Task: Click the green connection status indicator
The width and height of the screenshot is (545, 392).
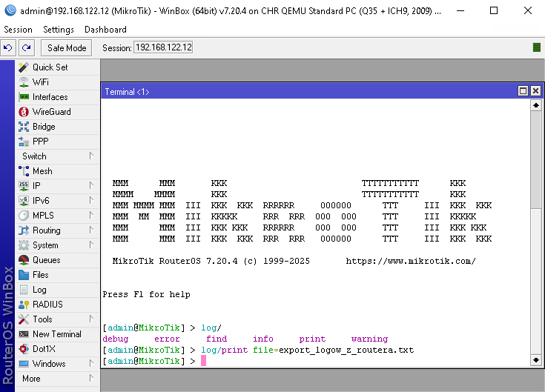Action: (x=537, y=47)
